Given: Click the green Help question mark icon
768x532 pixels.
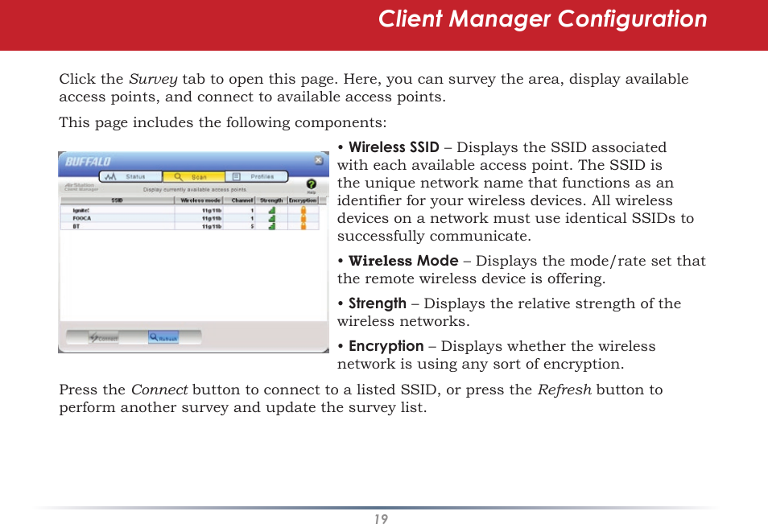Looking at the screenshot, I should [x=311, y=184].
